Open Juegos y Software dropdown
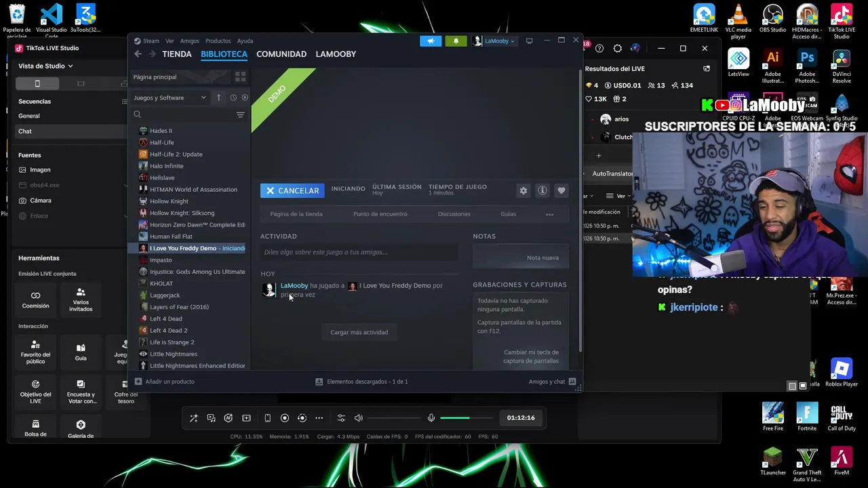 (170, 98)
